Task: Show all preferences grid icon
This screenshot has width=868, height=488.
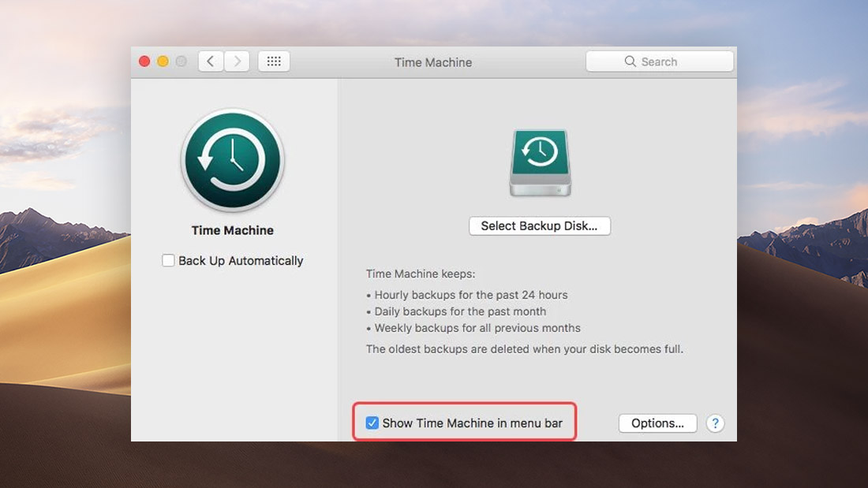Action: 274,61
